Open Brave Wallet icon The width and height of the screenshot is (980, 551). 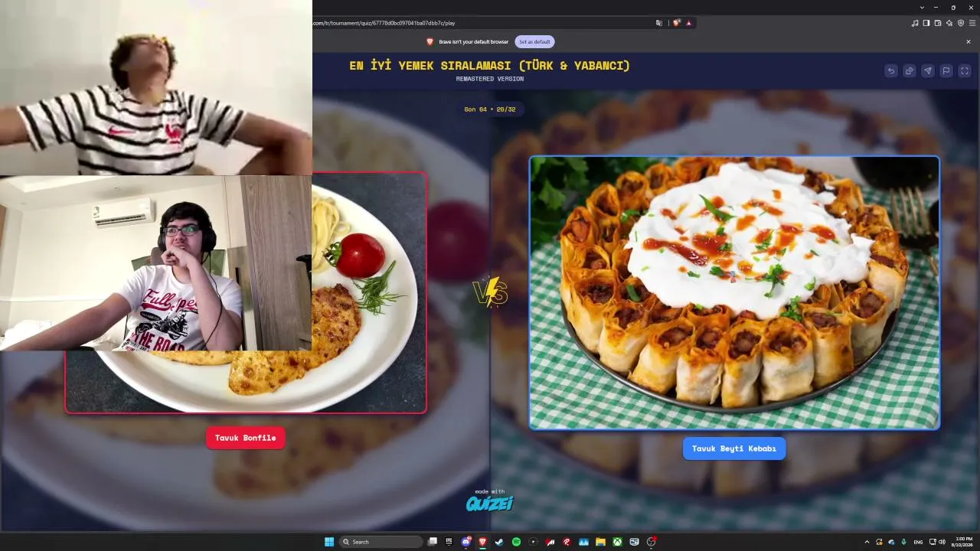(938, 23)
